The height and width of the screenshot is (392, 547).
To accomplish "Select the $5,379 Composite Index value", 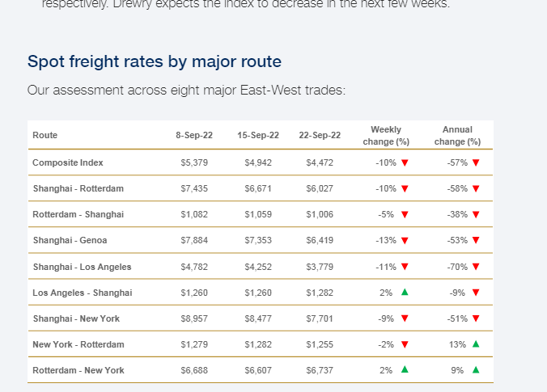I will [x=194, y=162].
